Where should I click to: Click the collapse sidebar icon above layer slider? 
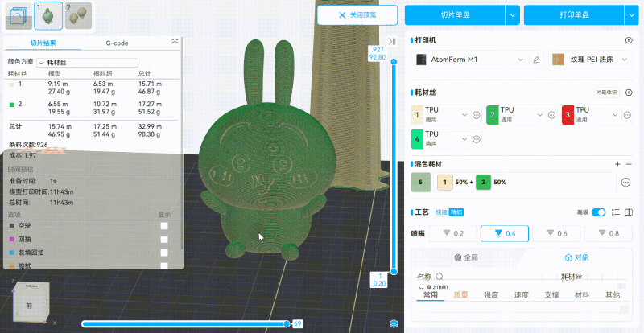point(392,41)
